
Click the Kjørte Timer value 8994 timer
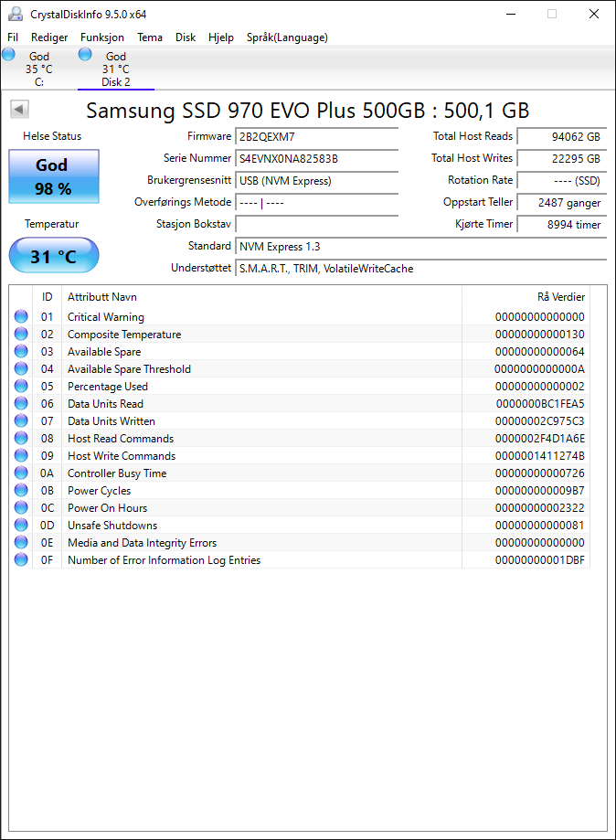click(562, 225)
